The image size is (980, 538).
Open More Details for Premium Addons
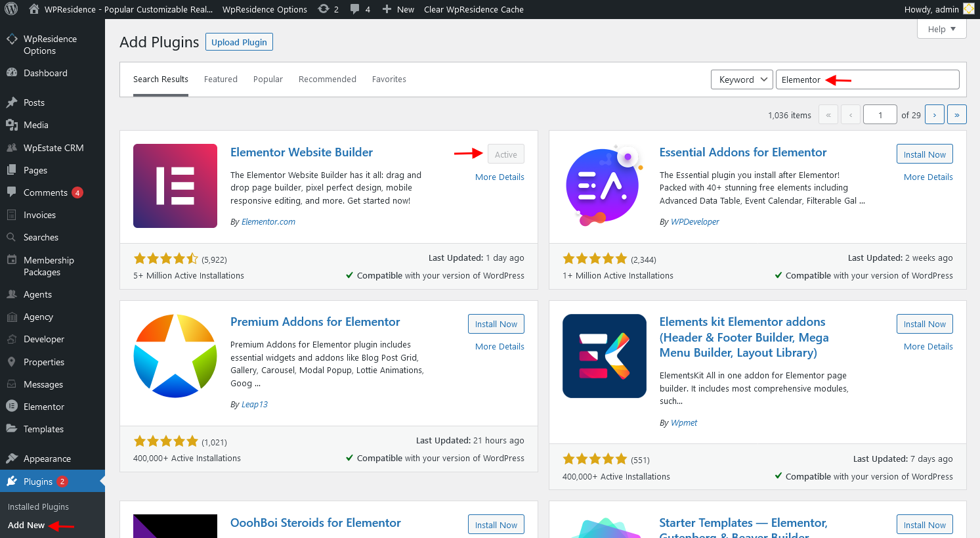[500, 346]
